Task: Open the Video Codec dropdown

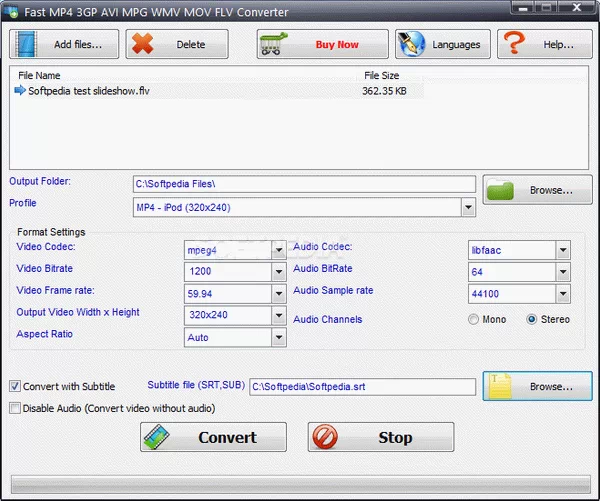Action: 279,249
